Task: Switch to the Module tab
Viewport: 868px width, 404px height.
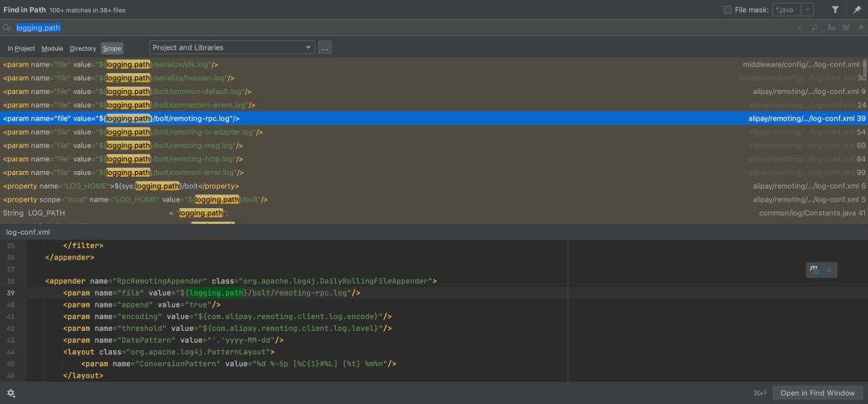Action: click(x=52, y=49)
